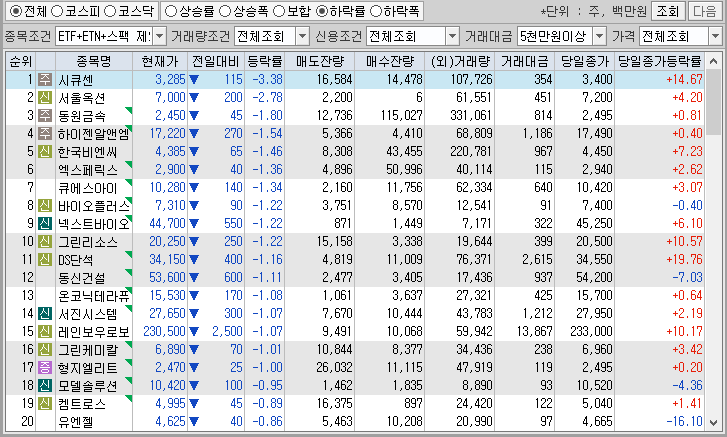Click the 신 badge beside 넥스트바이오

coord(45,223)
